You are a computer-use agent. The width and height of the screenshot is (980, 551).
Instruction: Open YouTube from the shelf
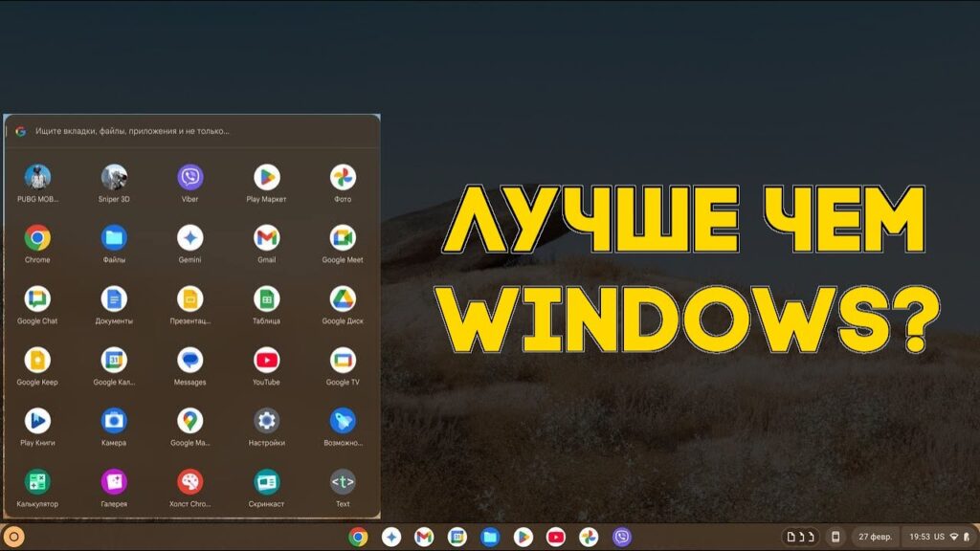[x=556, y=537]
